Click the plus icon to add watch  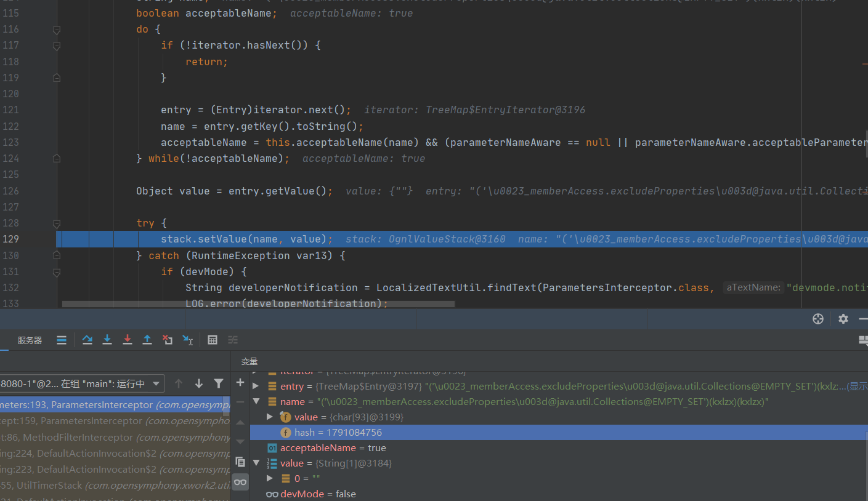(x=240, y=383)
